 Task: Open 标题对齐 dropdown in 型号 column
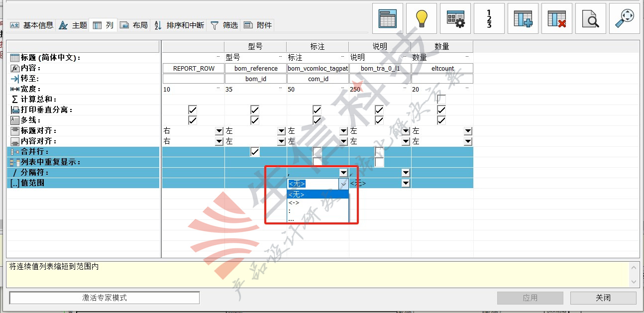tap(281, 131)
